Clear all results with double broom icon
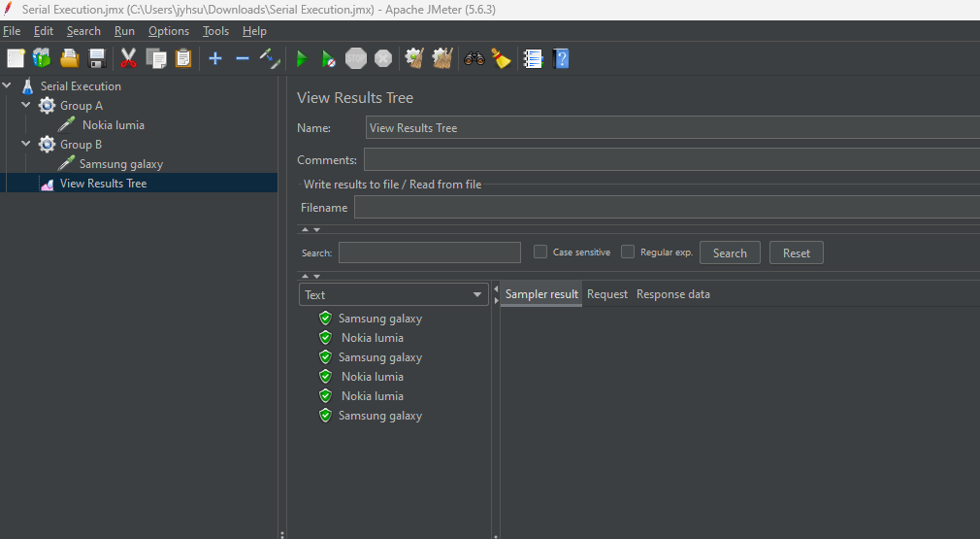This screenshot has height=539, width=980. click(441, 59)
